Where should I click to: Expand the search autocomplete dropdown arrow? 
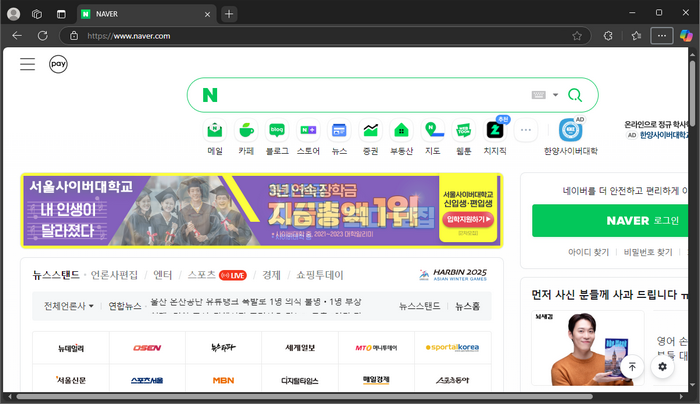[556, 95]
